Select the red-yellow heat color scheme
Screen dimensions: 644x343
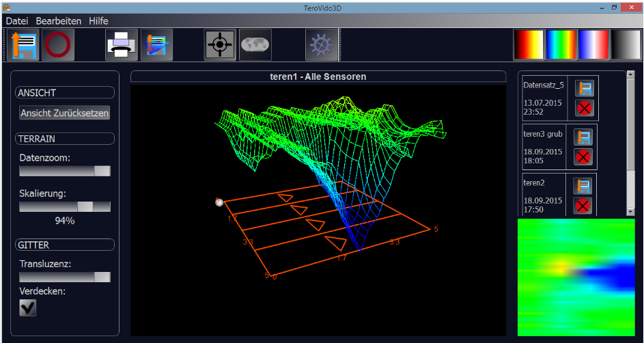tap(529, 45)
